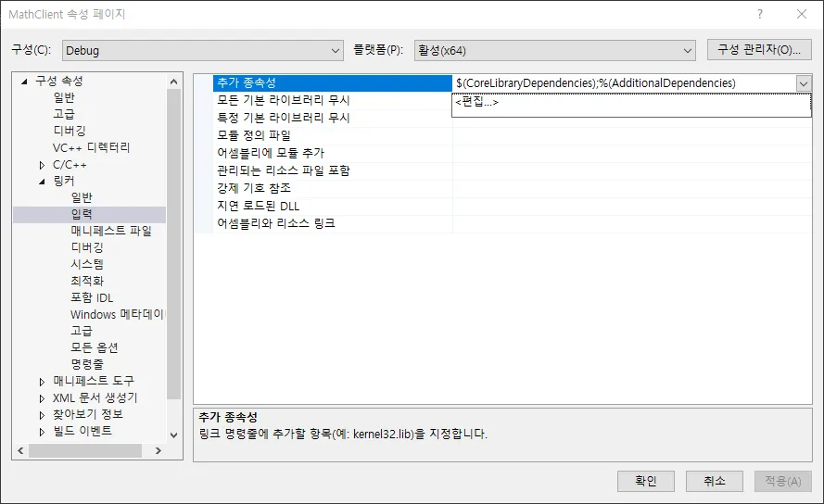Select the 최적화 tree item
824x504 pixels.
[x=87, y=281]
